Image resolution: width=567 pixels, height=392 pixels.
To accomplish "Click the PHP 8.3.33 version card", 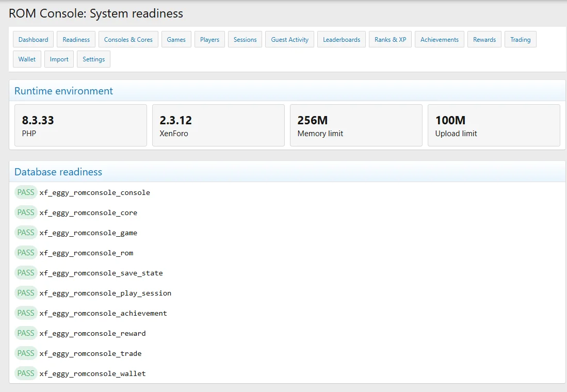I will 80,125.
